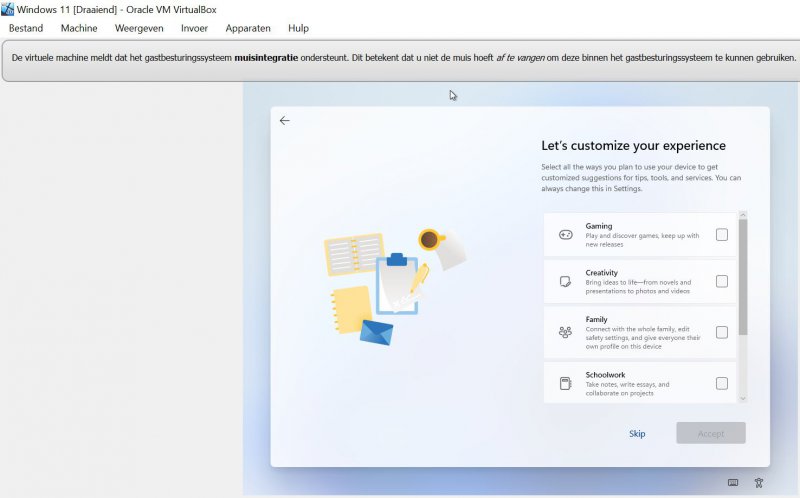Select the Family option title

click(596, 319)
